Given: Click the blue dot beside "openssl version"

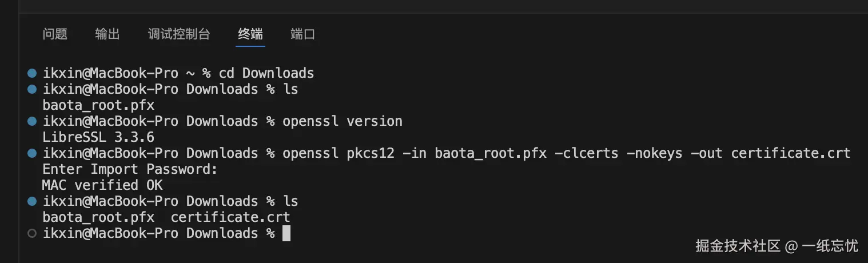Looking at the screenshot, I should pyautogui.click(x=32, y=121).
